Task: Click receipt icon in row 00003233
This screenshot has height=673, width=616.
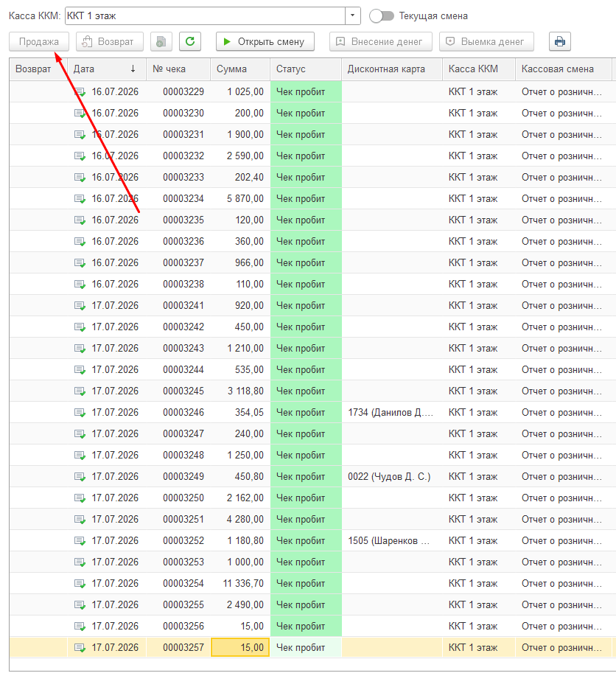Action: click(80, 177)
